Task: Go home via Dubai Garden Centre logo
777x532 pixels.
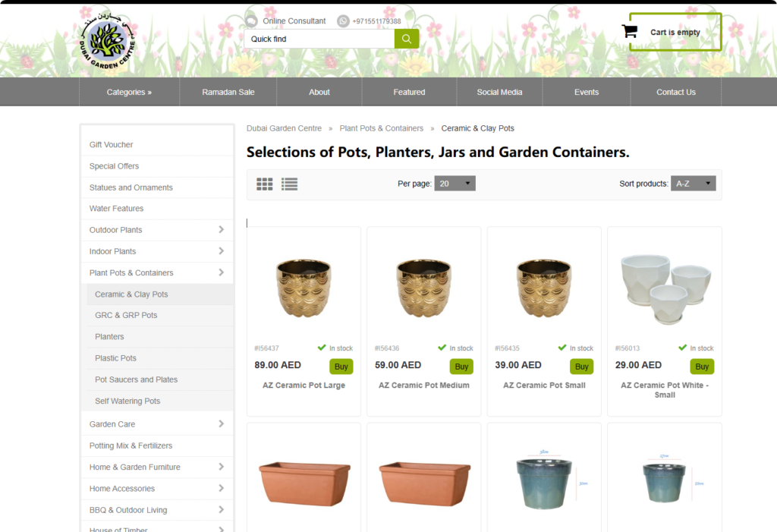Action: point(106,39)
